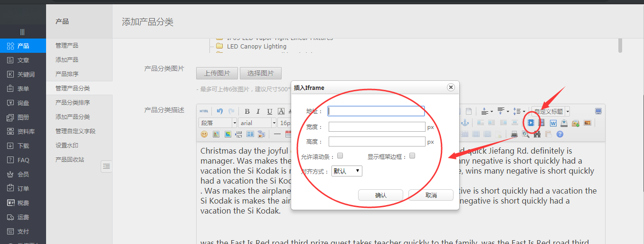Click the HTML source mode icon
Image resolution: width=644 pixels, height=244 pixels.
204,111
